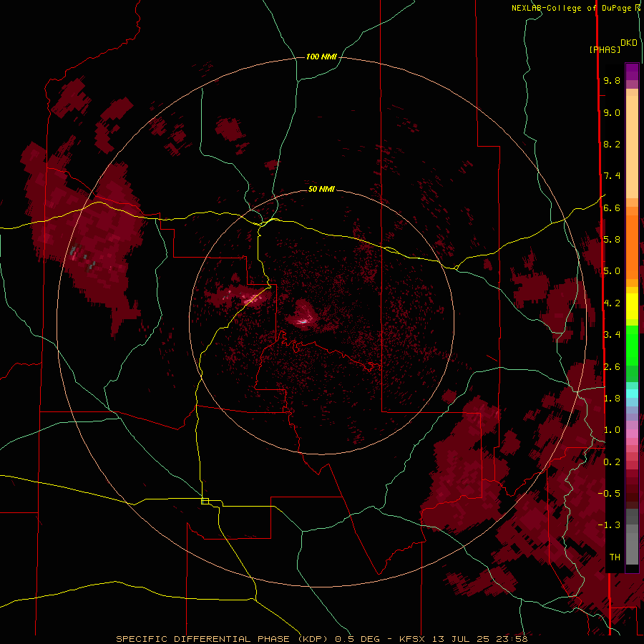This screenshot has width=644, height=644.
Task: Click the 8.2 legend value
Action: coord(612,144)
